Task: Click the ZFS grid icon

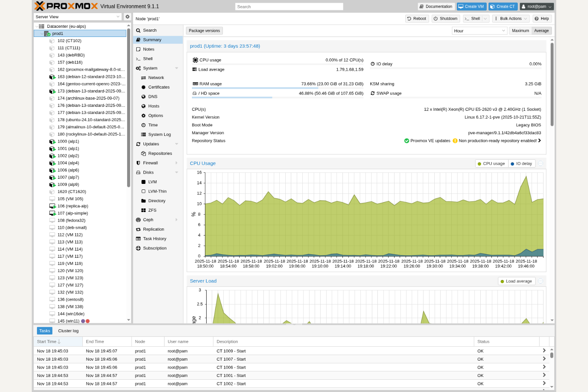Action: [x=143, y=210]
